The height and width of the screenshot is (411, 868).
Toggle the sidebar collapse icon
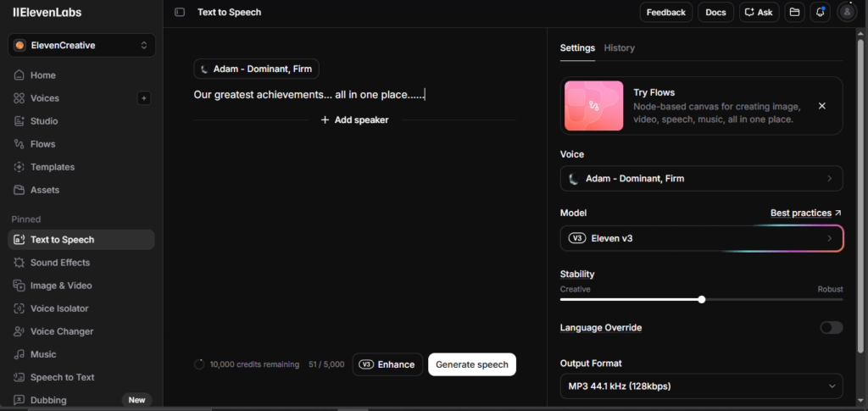click(x=180, y=12)
